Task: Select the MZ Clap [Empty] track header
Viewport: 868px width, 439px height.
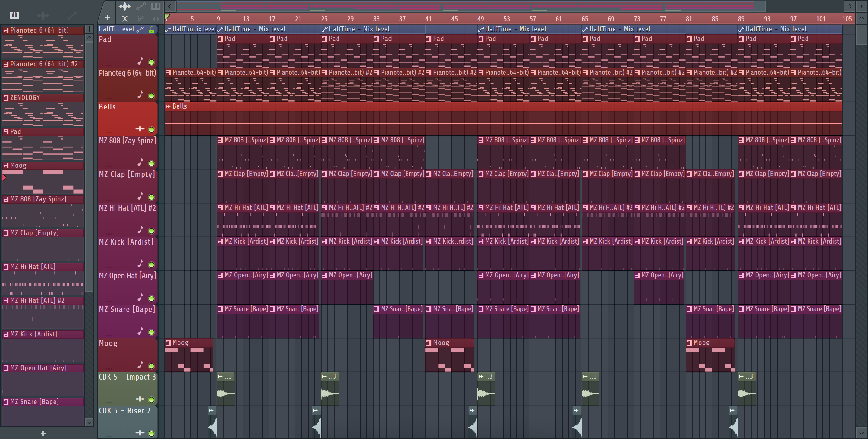Action: tap(127, 186)
